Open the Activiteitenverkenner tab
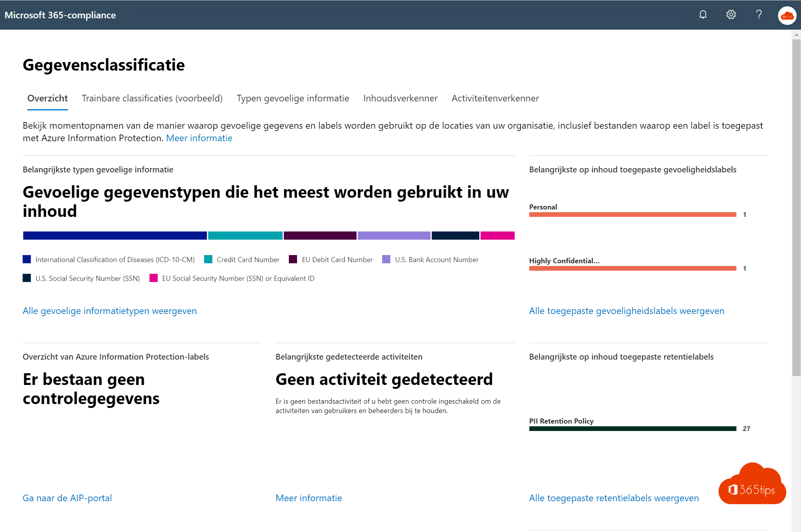801x532 pixels. point(495,98)
